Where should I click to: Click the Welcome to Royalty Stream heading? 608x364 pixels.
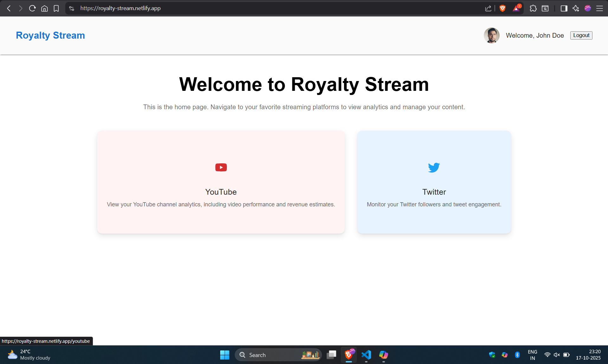tap(304, 85)
